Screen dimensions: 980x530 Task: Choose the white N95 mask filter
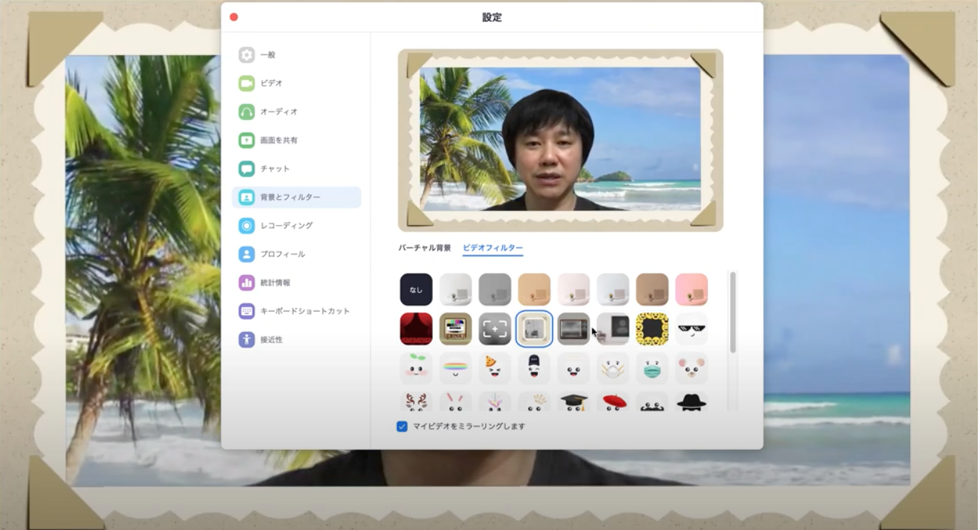pyautogui.click(x=613, y=369)
